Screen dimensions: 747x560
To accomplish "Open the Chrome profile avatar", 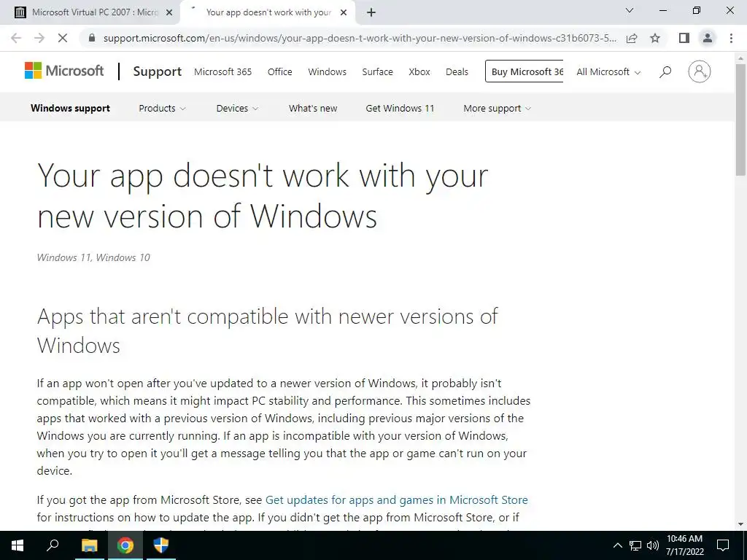I will click(x=708, y=38).
